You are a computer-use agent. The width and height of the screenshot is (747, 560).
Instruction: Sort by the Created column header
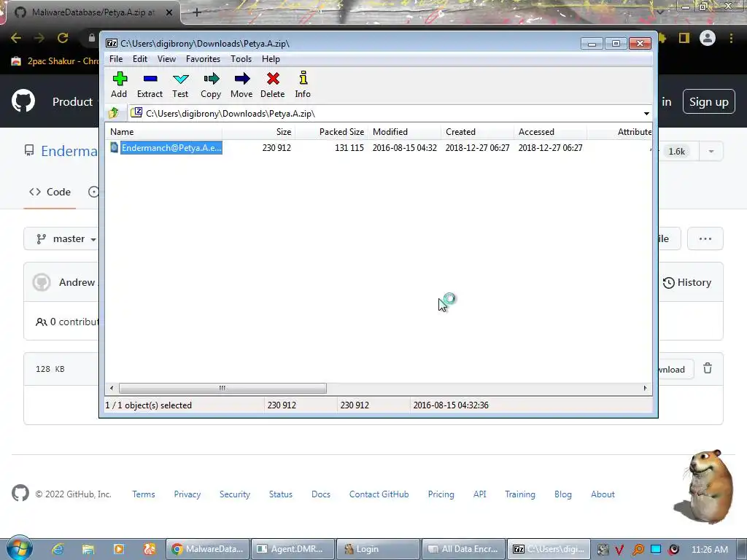(477, 132)
